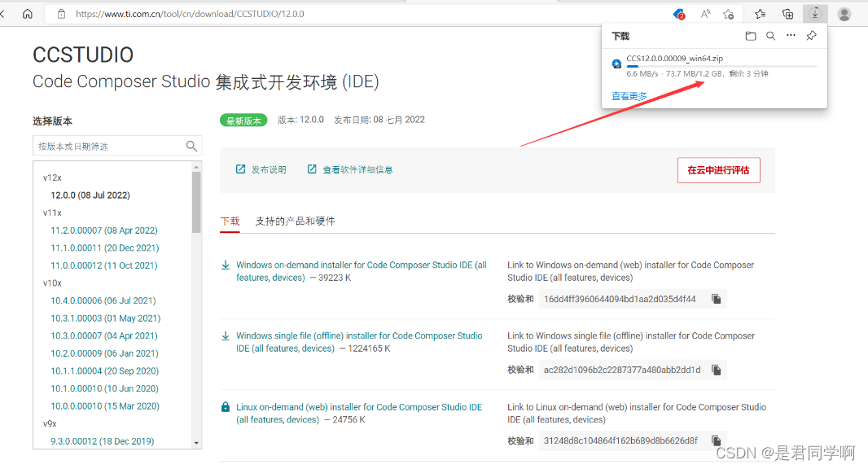Open the browser profile avatar

click(844, 14)
